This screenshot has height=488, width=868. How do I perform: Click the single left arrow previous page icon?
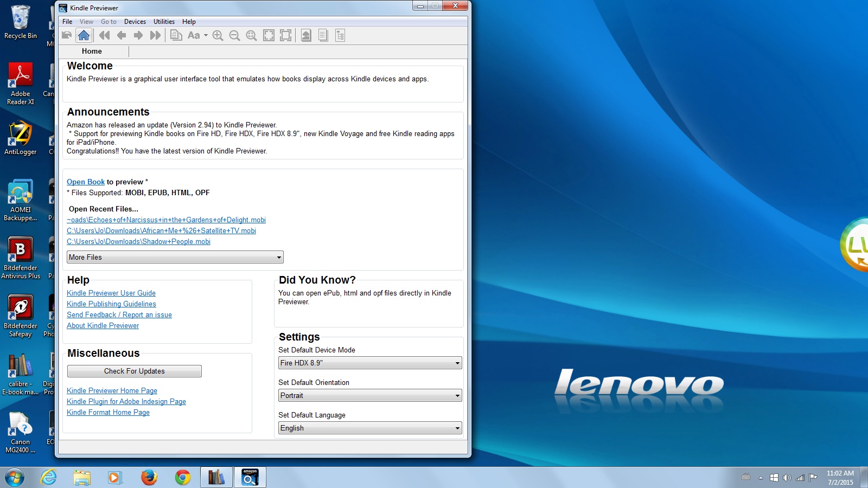coord(122,36)
